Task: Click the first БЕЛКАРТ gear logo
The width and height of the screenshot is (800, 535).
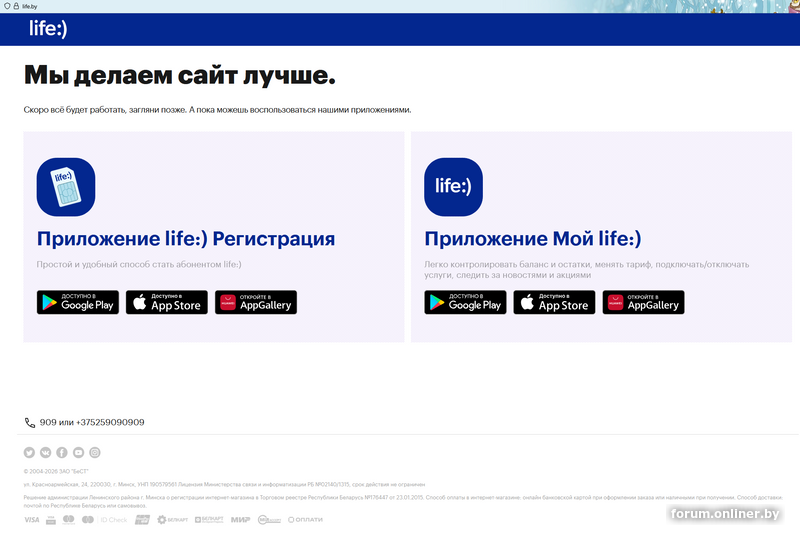Action: pos(172,520)
